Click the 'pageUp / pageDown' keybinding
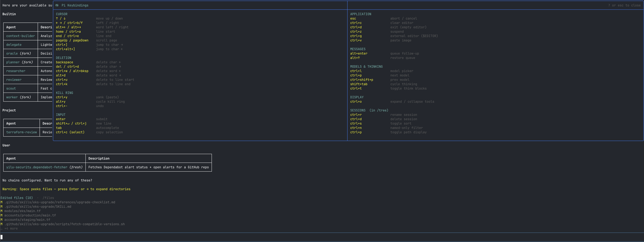This screenshot has height=242, width=644. 72,40
